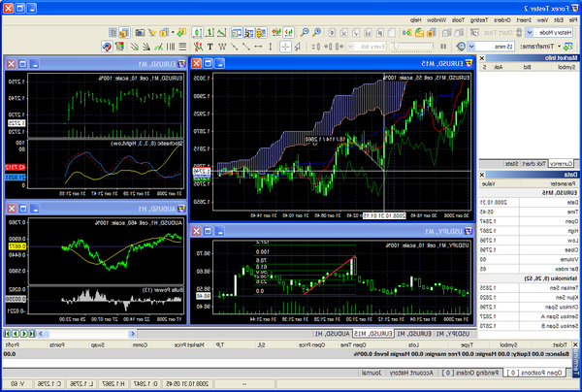Open the Account History tab
The width and height of the screenshot is (582, 392).
(x=411, y=373)
